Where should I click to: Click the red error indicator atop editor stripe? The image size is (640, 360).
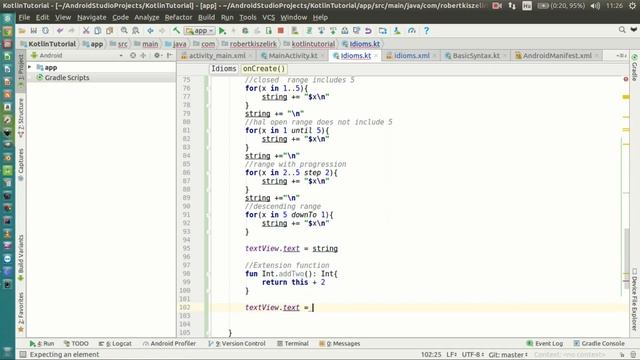point(626,79)
